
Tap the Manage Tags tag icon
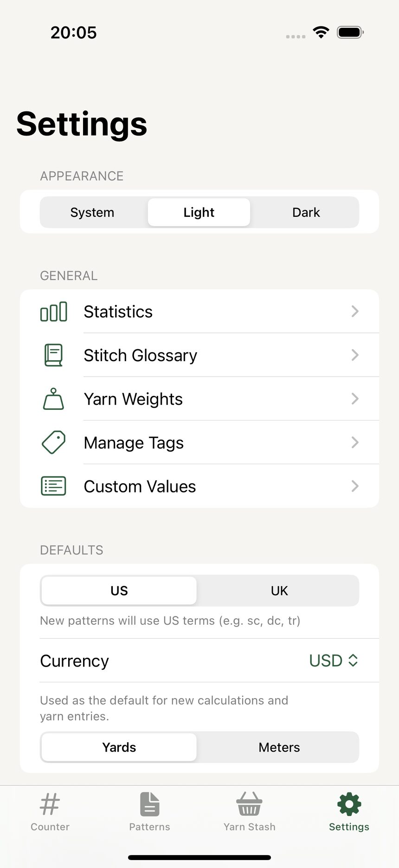[x=53, y=442]
